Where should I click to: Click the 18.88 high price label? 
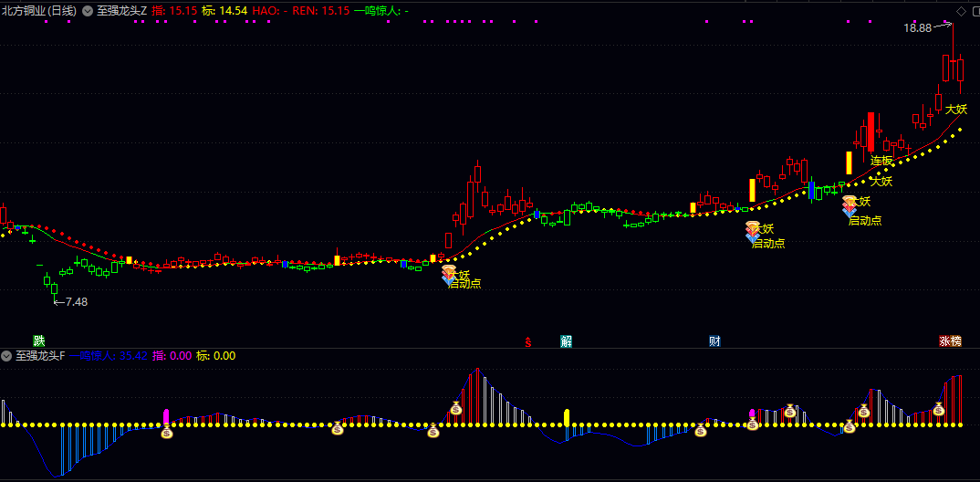(918, 27)
